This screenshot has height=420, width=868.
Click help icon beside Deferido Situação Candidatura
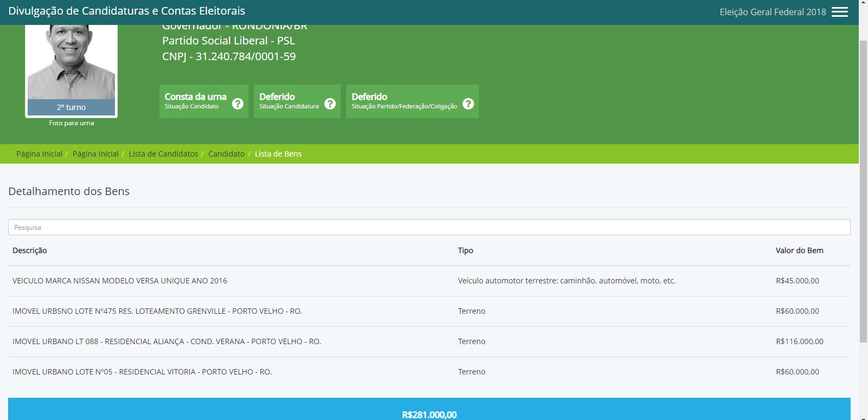330,104
